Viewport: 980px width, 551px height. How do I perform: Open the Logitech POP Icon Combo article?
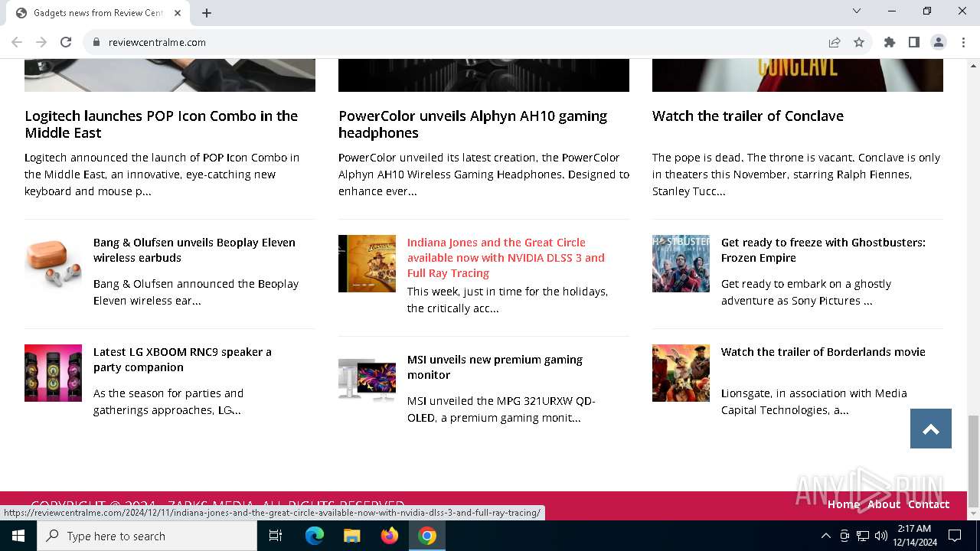click(161, 124)
